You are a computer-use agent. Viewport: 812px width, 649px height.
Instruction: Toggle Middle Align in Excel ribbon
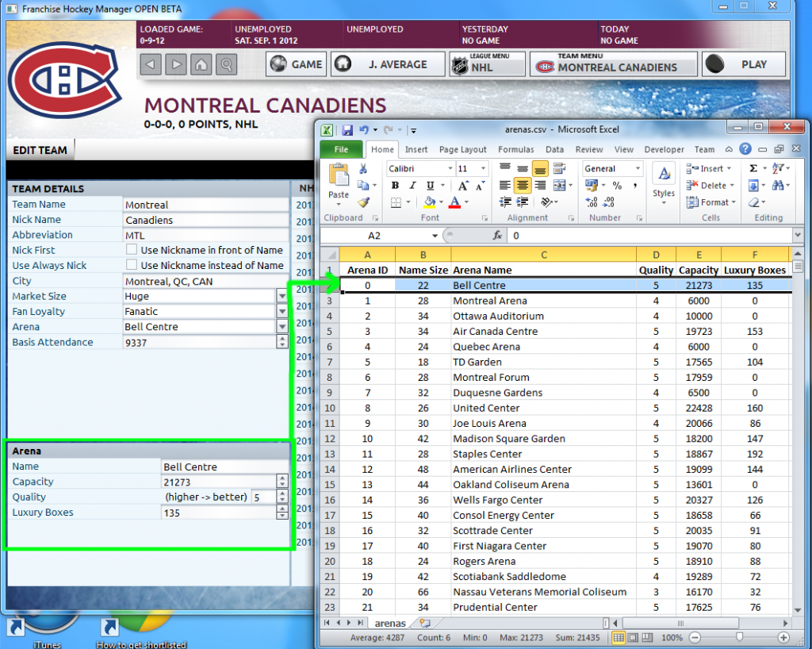click(x=523, y=168)
